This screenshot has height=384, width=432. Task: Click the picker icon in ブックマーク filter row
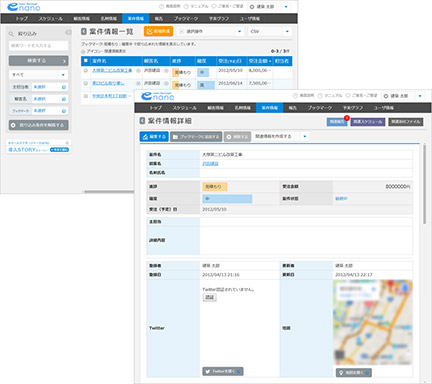tap(64, 111)
